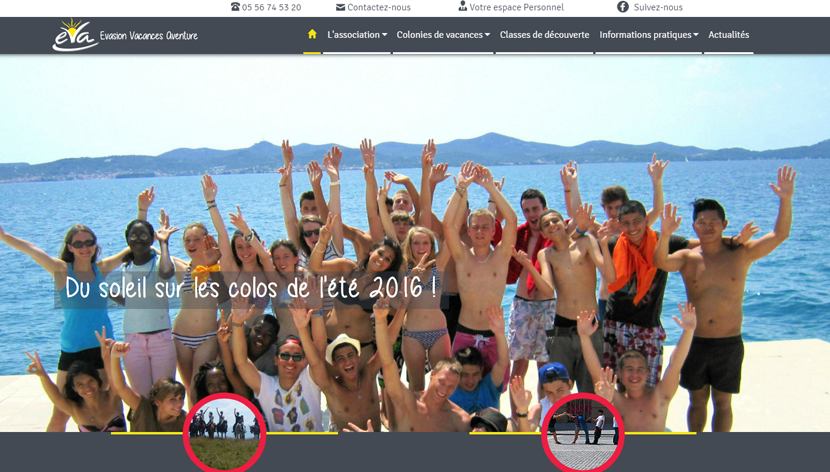Click the Facebook icon
The image size is (830, 472).
coord(623,7)
